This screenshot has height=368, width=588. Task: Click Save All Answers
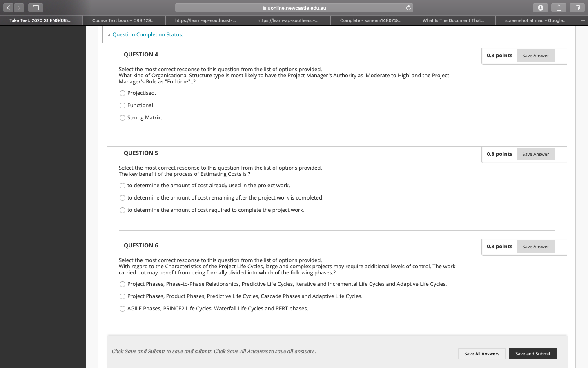(x=482, y=353)
